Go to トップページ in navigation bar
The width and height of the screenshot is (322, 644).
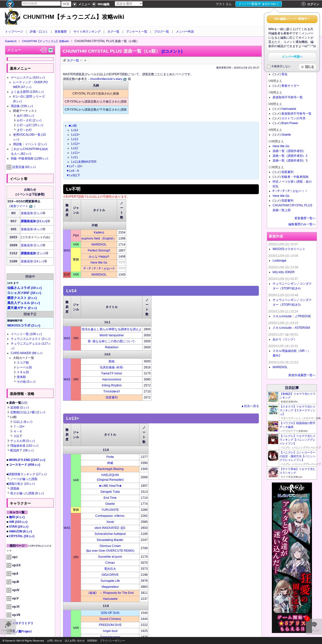14,32
